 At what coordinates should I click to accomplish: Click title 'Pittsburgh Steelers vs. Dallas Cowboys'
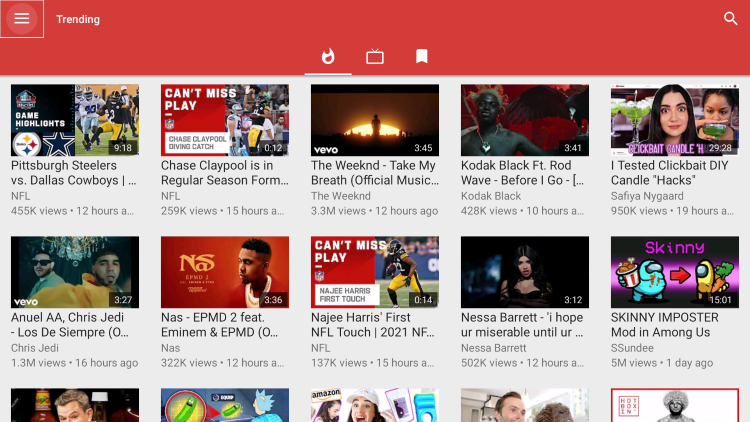74,173
